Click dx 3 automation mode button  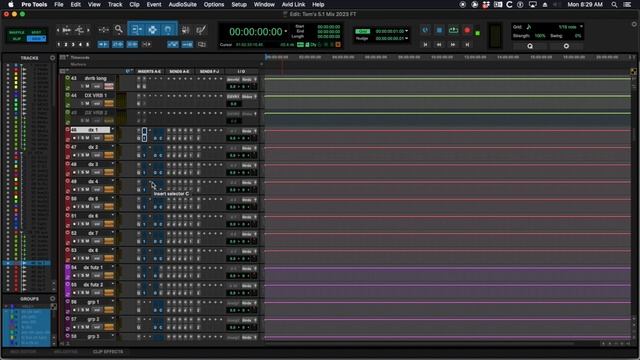tap(109, 172)
